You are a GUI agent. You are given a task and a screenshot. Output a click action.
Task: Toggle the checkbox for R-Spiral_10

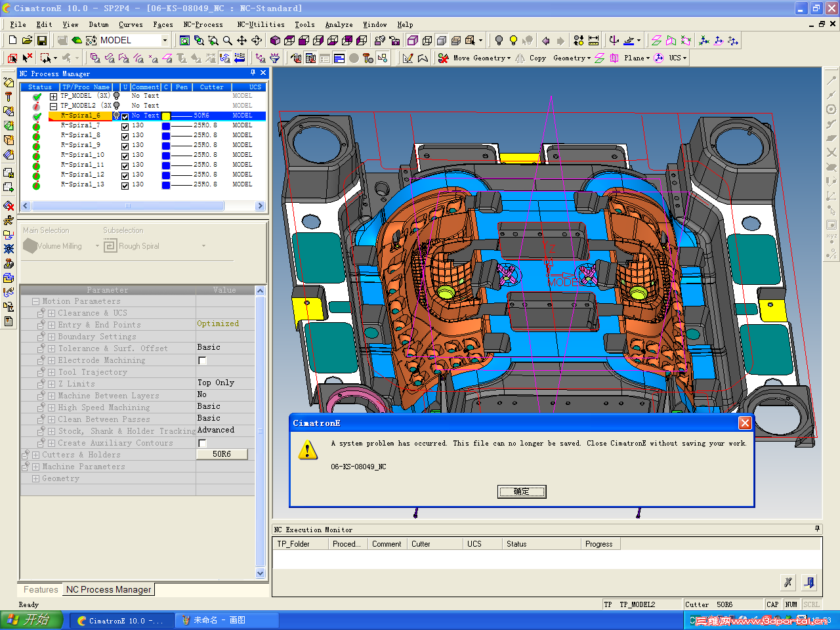coord(125,156)
